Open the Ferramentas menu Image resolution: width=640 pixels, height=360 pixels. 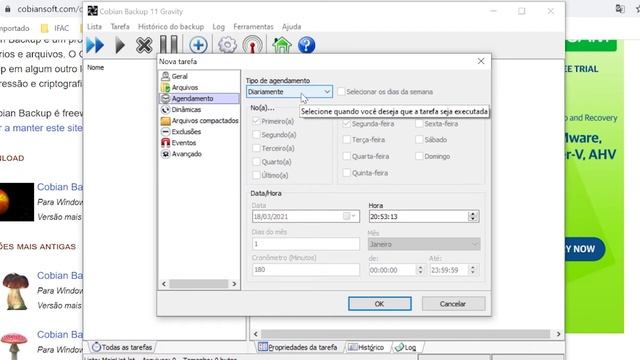tap(253, 27)
